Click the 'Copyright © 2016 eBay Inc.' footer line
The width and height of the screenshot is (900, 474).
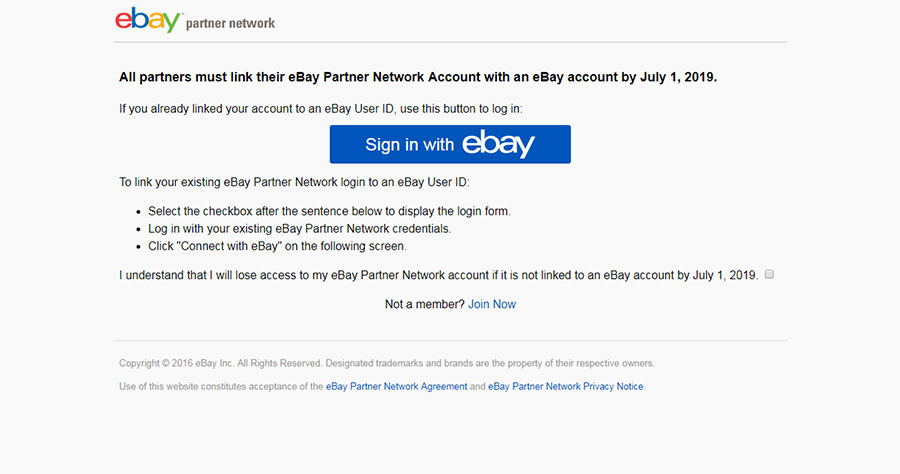387,363
